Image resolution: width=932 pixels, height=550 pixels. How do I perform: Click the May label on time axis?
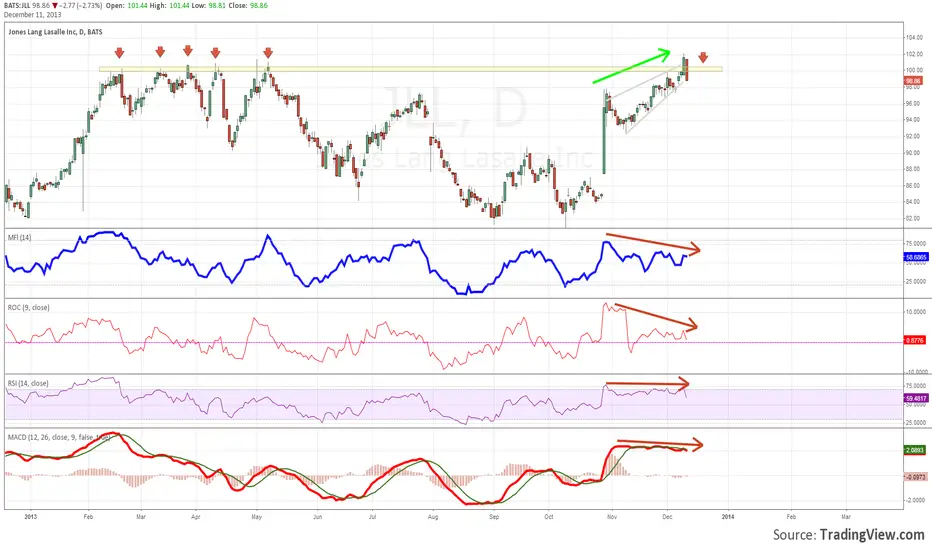(x=256, y=517)
